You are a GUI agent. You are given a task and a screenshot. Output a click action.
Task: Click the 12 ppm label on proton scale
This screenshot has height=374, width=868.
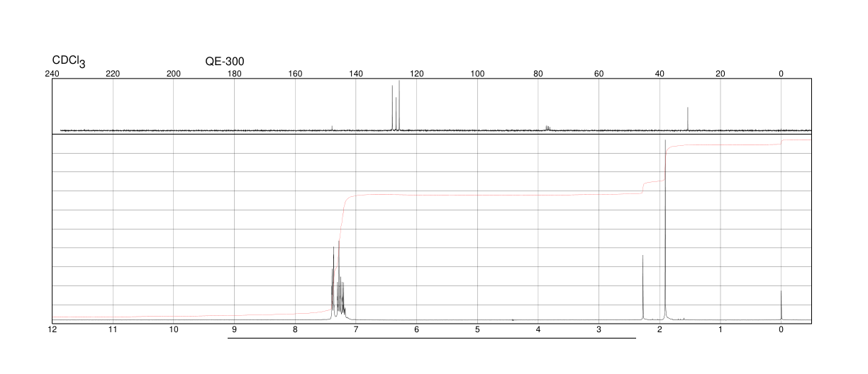coord(52,329)
